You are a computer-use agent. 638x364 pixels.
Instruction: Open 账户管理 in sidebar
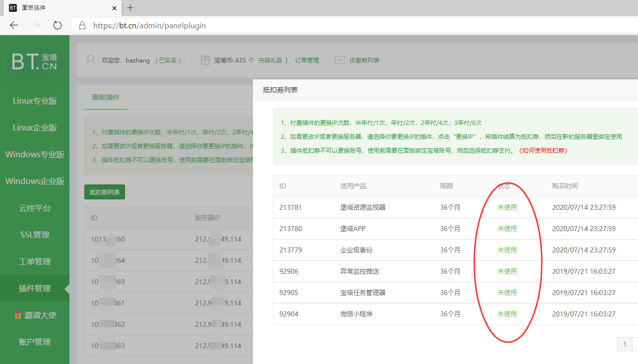point(35,342)
